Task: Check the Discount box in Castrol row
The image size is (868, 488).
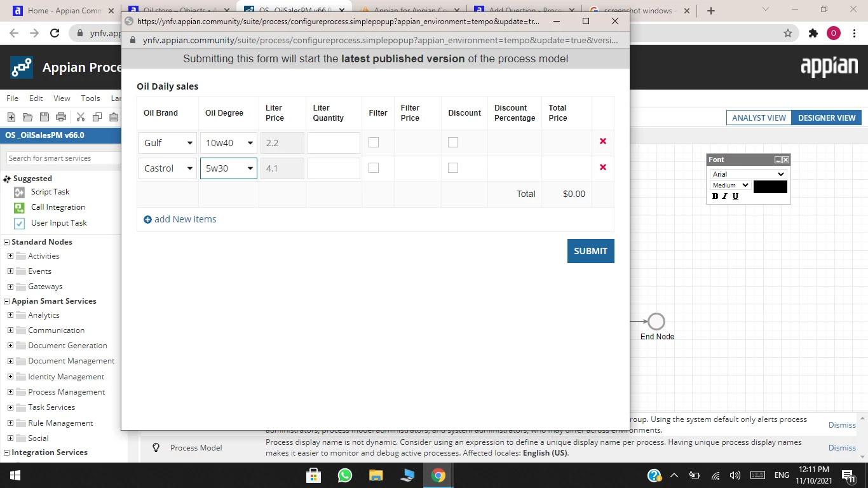Action: pyautogui.click(x=453, y=168)
